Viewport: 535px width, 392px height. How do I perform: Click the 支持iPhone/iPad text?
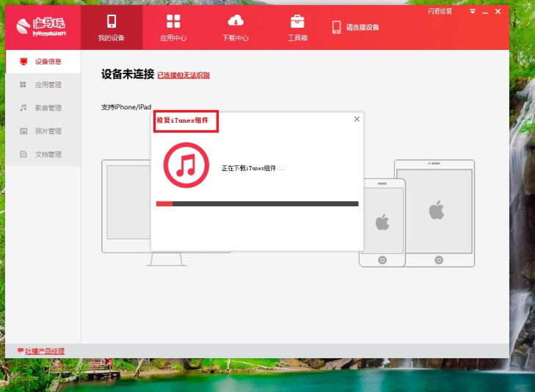point(126,106)
